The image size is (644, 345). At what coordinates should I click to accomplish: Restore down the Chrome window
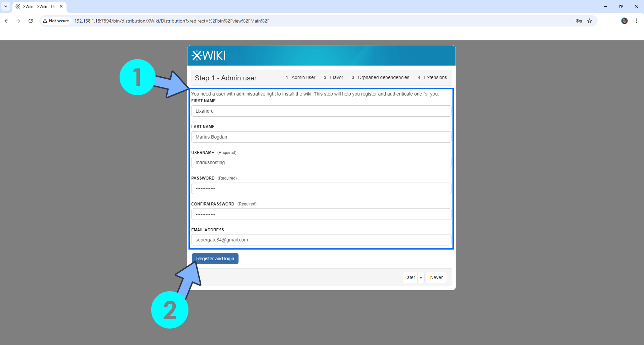point(621,6)
